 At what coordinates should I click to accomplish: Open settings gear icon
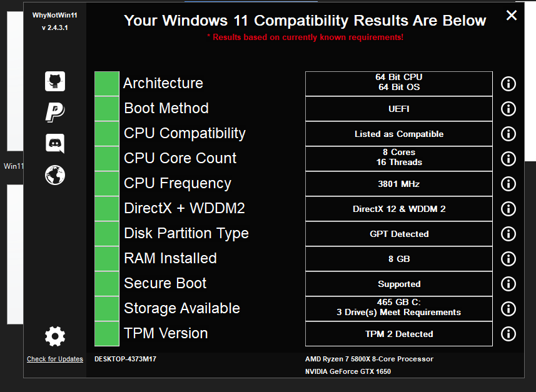(x=55, y=336)
